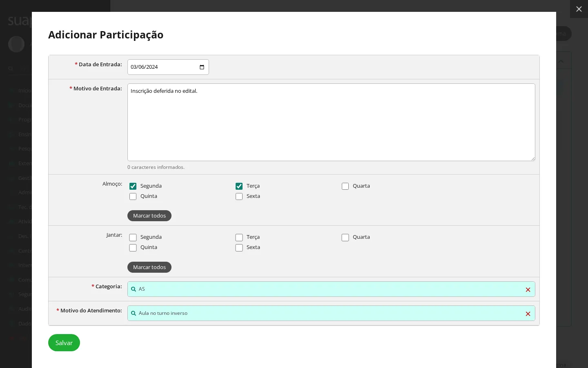
Task: Click Marcar todos for Jantar
Action: click(149, 267)
